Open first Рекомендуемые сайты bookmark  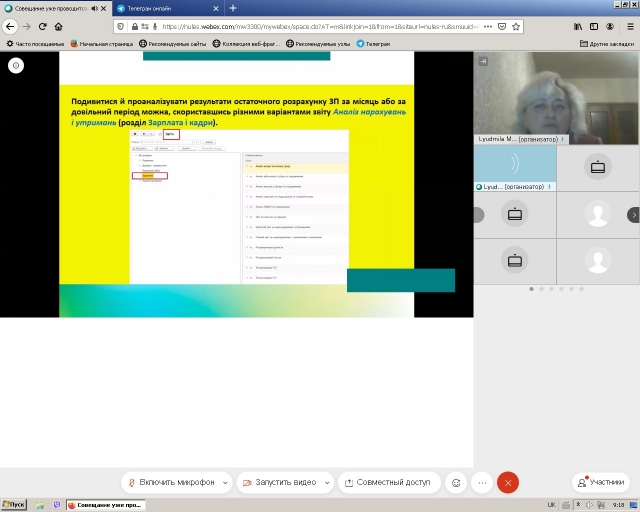tap(172, 44)
